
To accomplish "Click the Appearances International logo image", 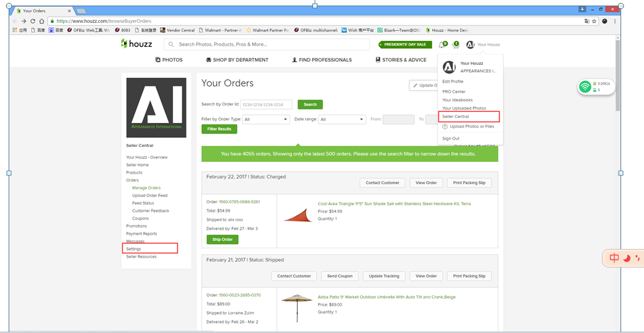I will click(x=156, y=107).
